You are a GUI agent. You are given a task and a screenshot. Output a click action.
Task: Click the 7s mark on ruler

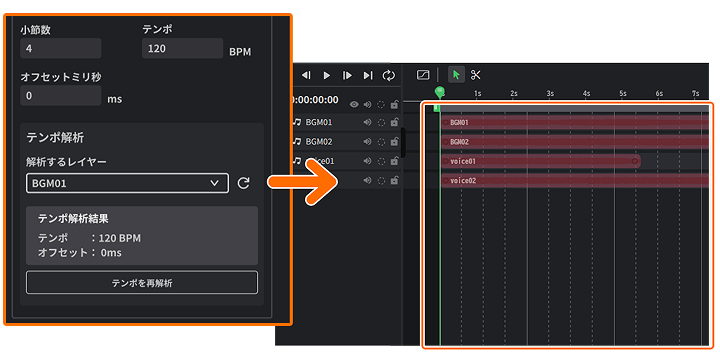click(x=696, y=93)
